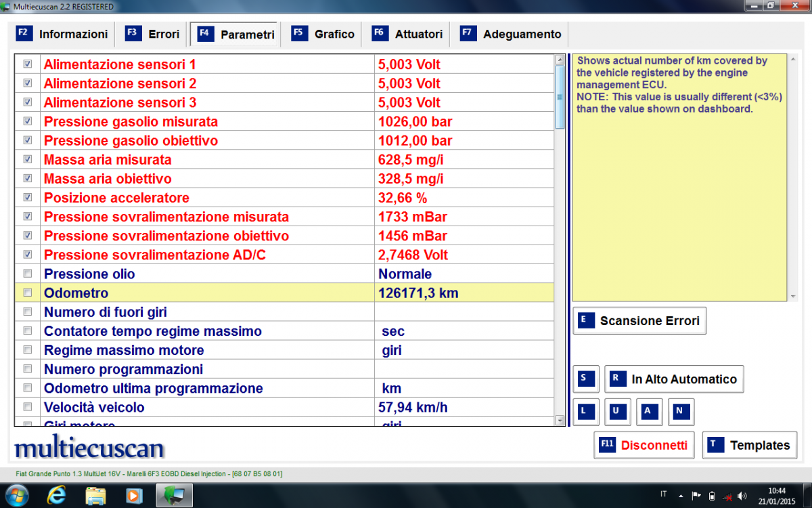Viewport: 812px width, 508px height.
Task: Click the F11 Disconnetti button
Action: point(644,445)
